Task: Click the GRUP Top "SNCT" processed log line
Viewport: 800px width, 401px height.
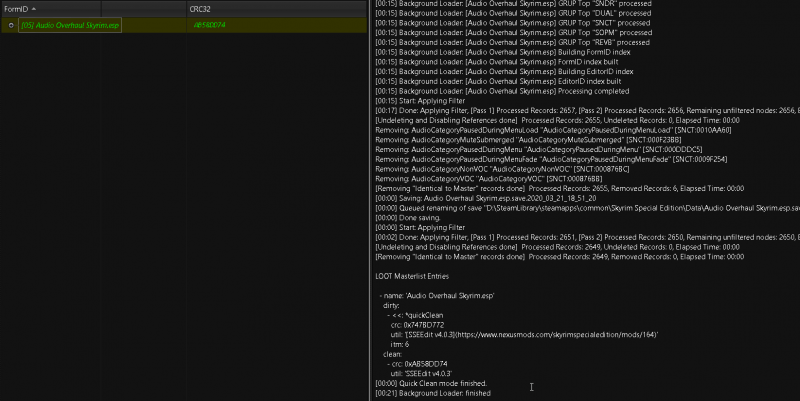Action: click(x=512, y=23)
